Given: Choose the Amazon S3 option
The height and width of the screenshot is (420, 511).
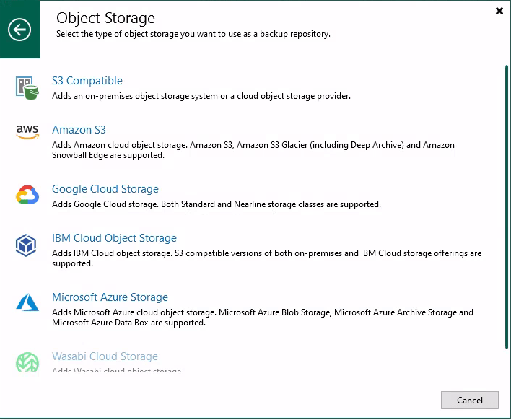Looking at the screenshot, I should [x=79, y=130].
